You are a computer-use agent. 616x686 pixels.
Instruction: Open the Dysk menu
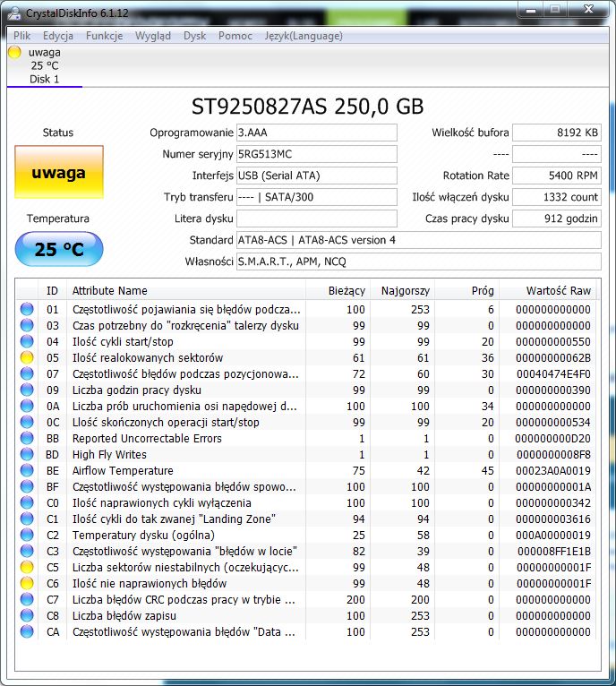coord(194,36)
